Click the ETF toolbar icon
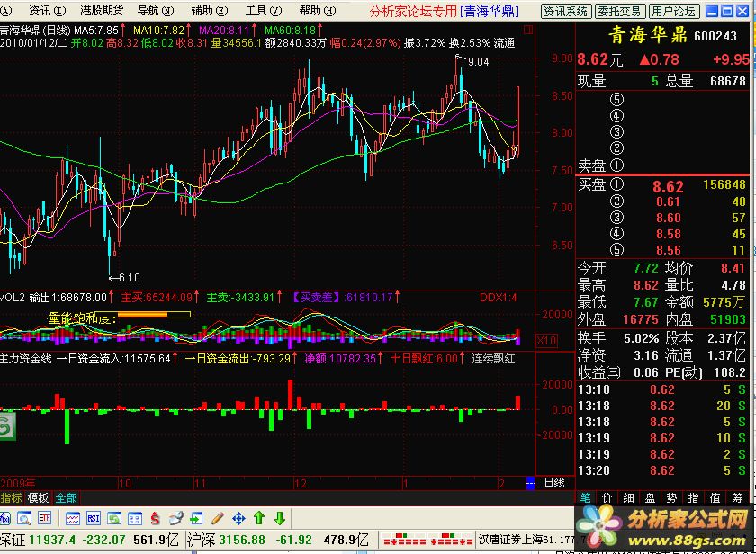This screenshot has height=554, width=756. click(x=44, y=518)
